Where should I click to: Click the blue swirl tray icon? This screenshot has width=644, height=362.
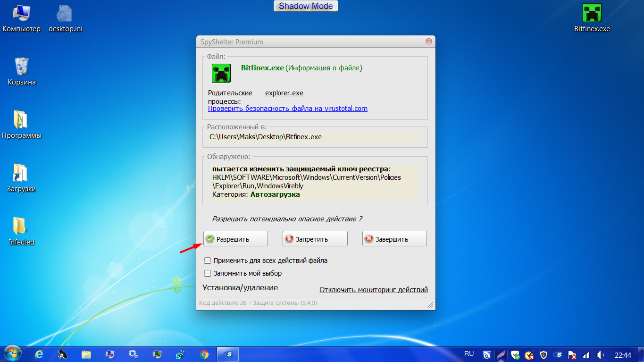(x=487, y=355)
